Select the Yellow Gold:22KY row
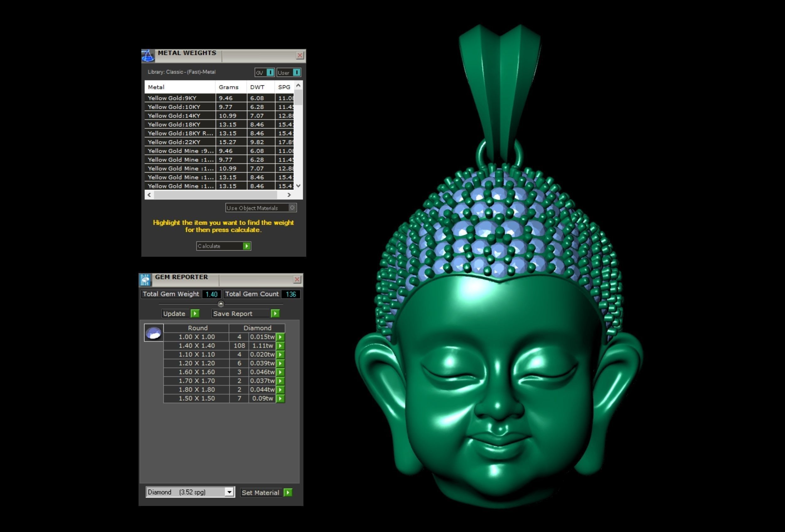Image resolution: width=785 pixels, height=532 pixels. (x=219, y=142)
